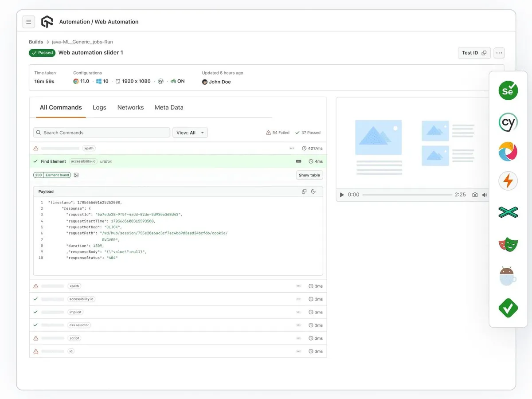Filter by 54 Failed commands
The image size is (532, 399).
(278, 133)
